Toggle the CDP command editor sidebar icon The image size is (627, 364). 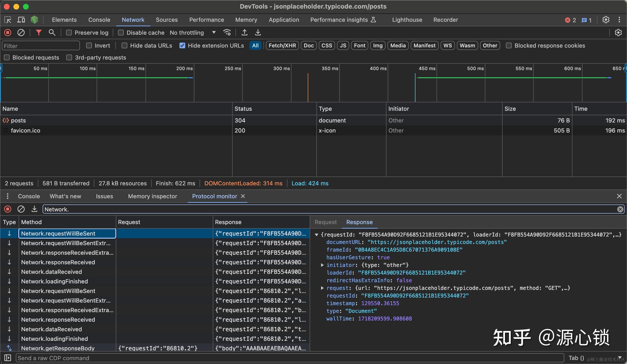pos(8,358)
